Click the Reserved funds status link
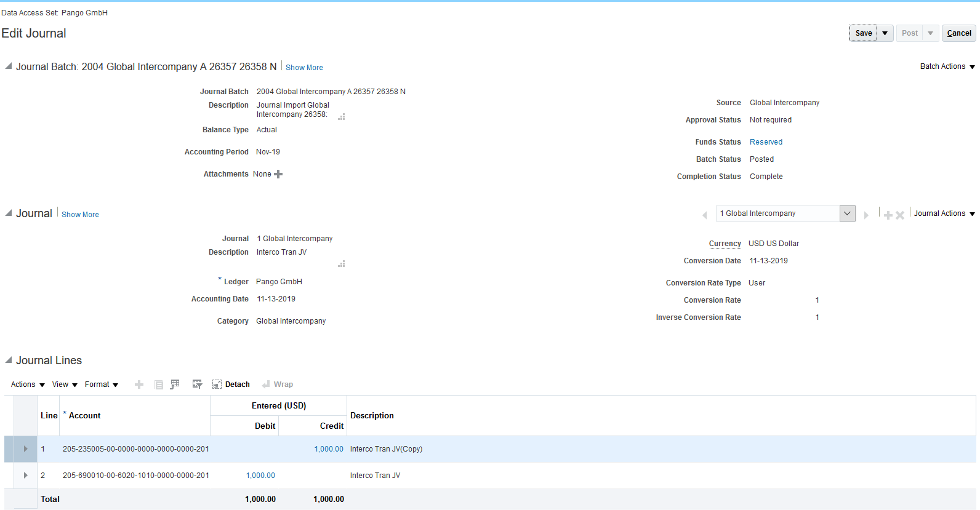Screen dimensions: 980x510 (x=766, y=142)
